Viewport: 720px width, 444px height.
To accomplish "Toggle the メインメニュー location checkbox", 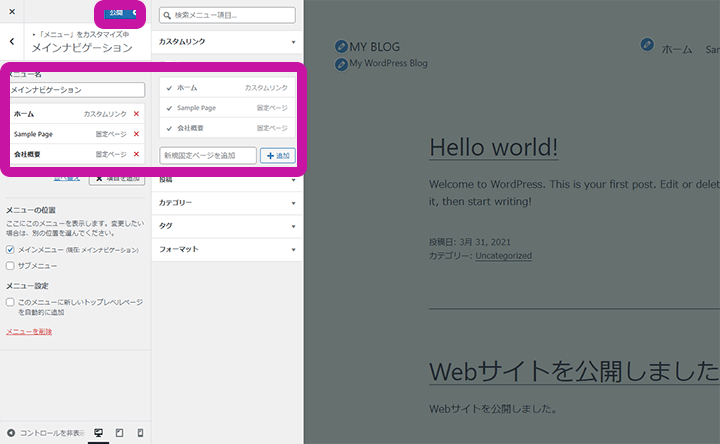I will (x=10, y=249).
